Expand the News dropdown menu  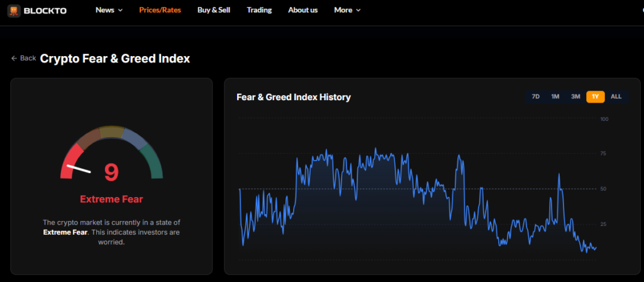[109, 10]
